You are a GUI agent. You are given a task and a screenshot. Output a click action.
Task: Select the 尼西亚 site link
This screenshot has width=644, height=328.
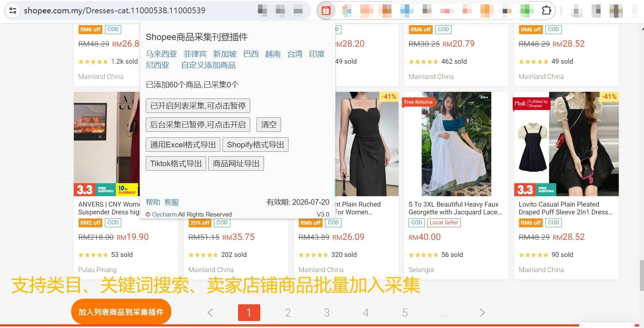(x=158, y=65)
